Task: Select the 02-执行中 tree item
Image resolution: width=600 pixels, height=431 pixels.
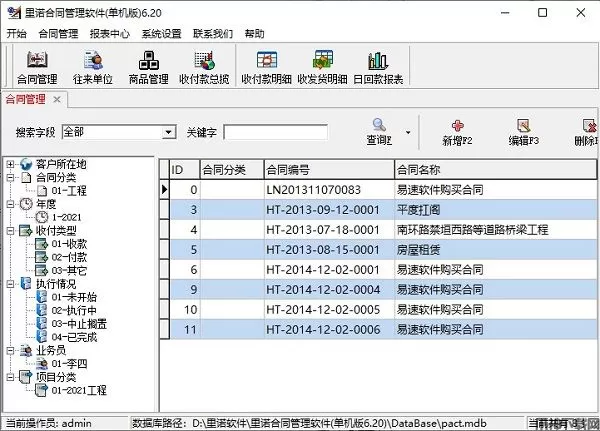Action: point(74,310)
